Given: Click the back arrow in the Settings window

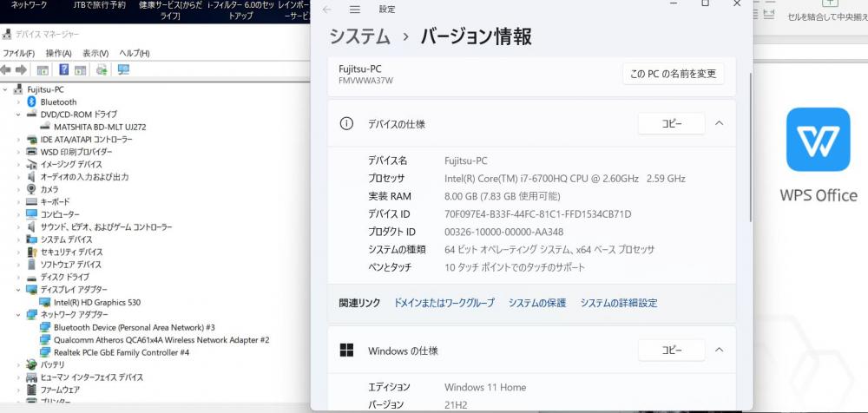Looking at the screenshot, I should tap(327, 10).
